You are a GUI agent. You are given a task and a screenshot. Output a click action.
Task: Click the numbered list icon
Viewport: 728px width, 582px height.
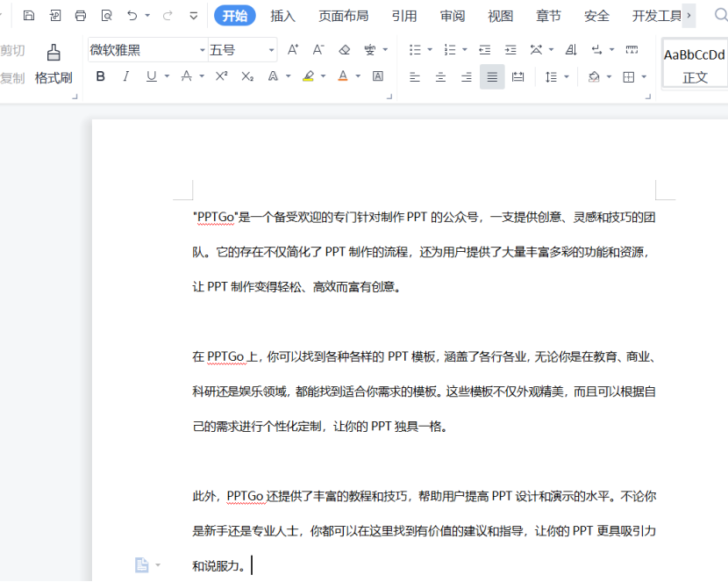coord(450,49)
